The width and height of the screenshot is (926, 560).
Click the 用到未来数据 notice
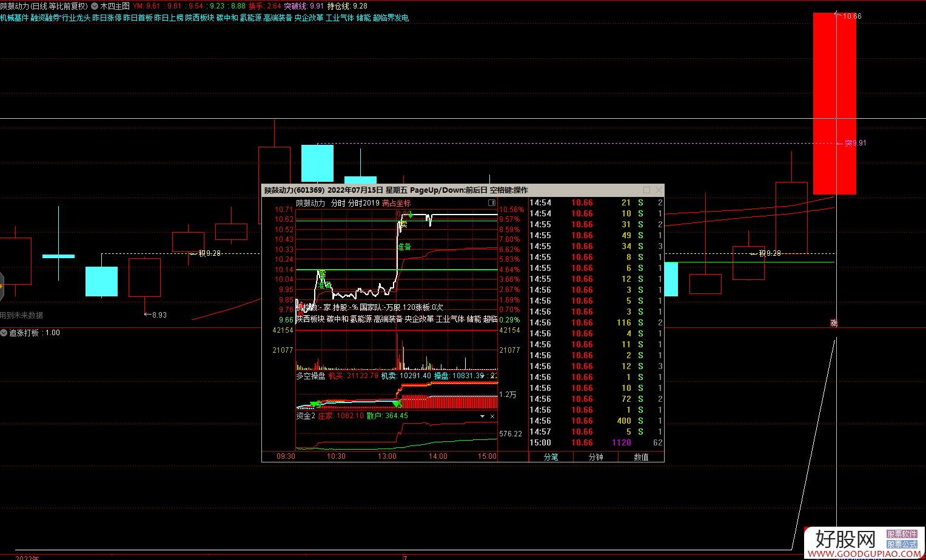pyautogui.click(x=22, y=315)
